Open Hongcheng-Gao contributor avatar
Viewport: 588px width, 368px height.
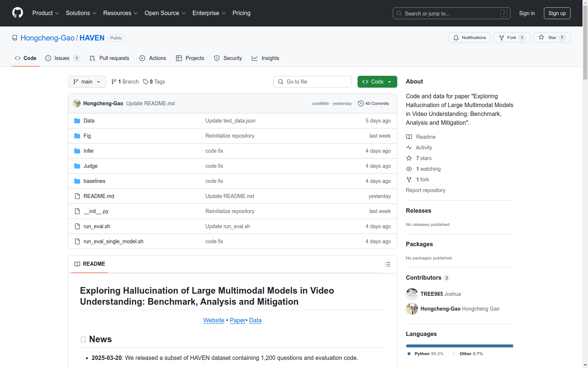click(412, 309)
